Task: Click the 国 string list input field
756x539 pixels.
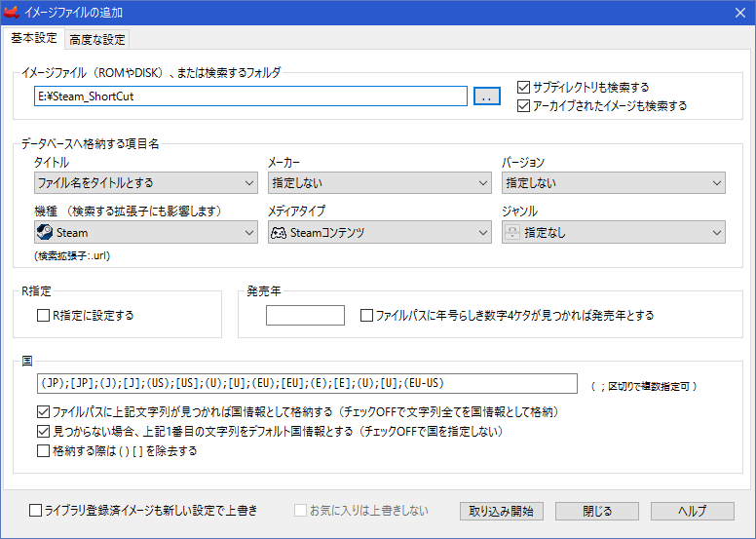Action: coord(307,384)
